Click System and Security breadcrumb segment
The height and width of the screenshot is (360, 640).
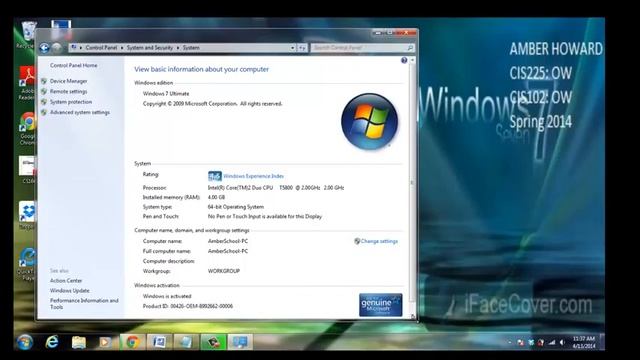[149, 48]
